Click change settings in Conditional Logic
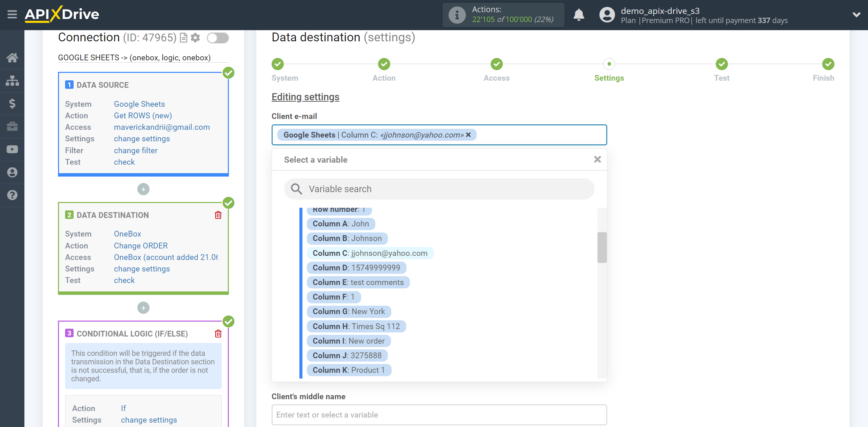Screen dimensions: 868x427 pos(149,420)
